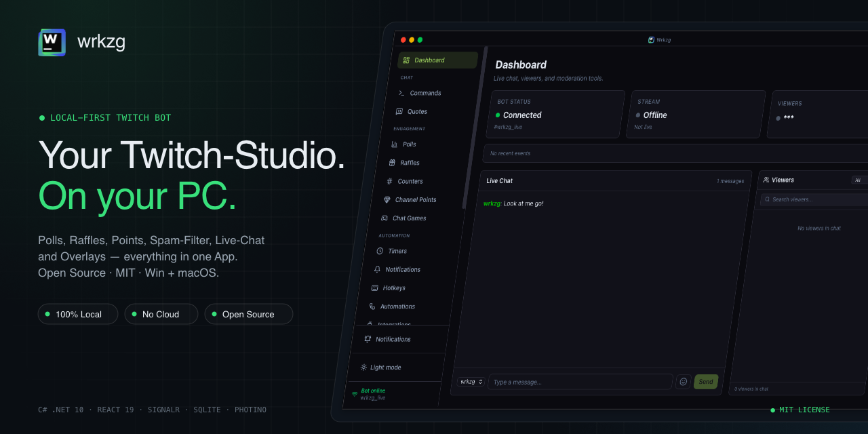Screen dimensions: 868x434
Task: Click the Viewers count card
Action: [x=818, y=114]
